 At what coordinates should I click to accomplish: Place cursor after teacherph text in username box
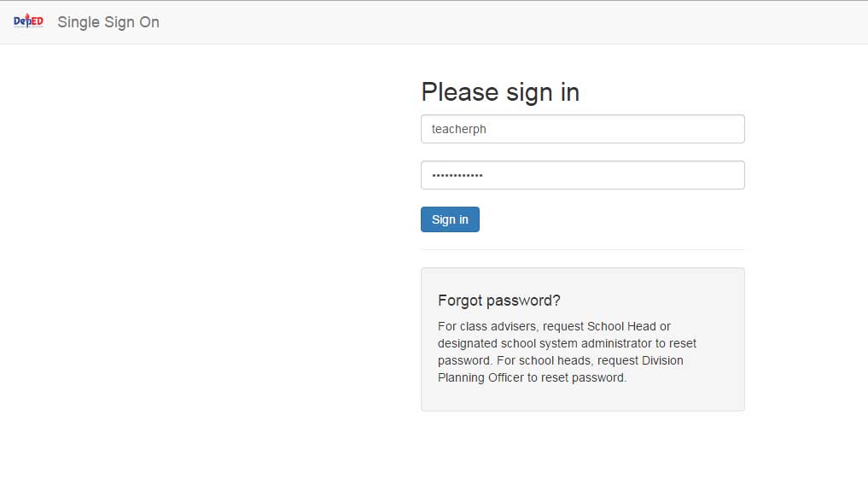pos(487,129)
